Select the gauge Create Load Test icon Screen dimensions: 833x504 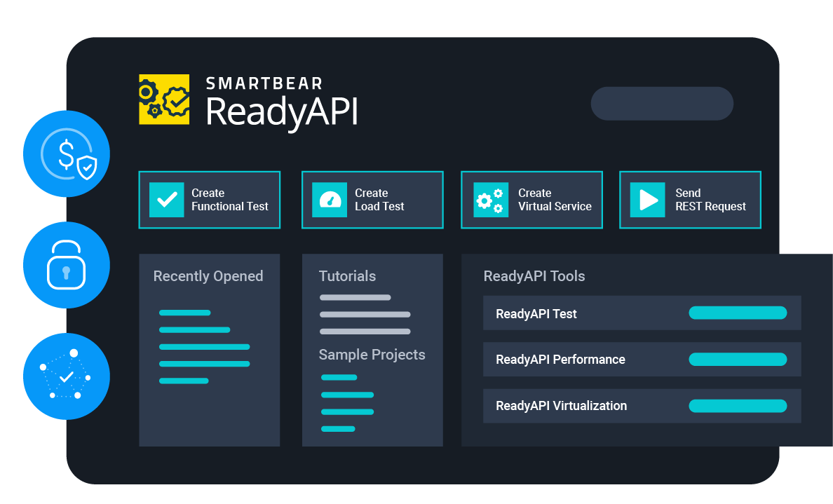pos(330,200)
